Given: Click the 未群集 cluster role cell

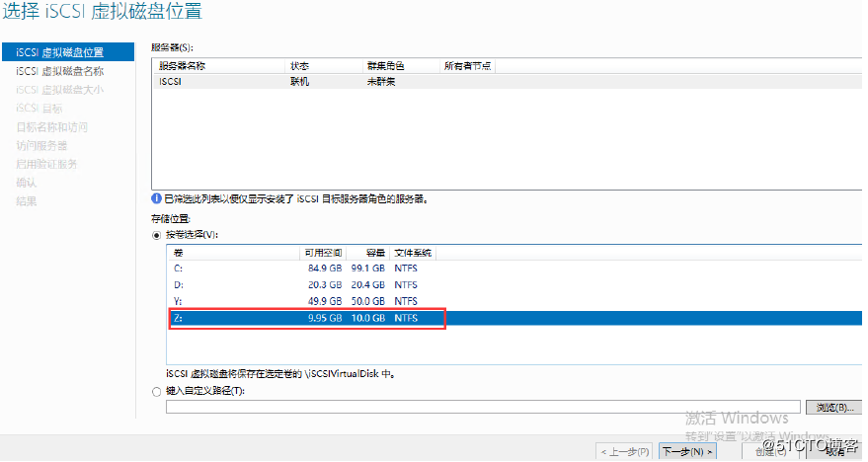Looking at the screenshot, I should (x=381, y=81).
